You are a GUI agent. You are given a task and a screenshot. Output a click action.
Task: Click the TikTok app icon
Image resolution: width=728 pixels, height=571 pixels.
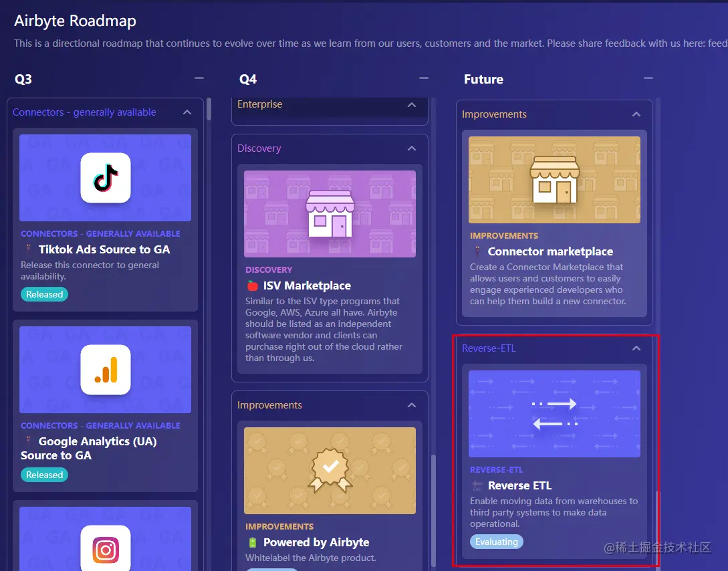click(x=106, y=178)
